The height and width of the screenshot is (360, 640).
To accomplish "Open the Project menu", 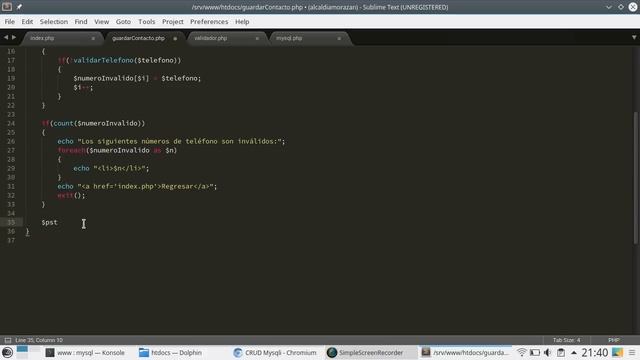I will click(173, 22).
